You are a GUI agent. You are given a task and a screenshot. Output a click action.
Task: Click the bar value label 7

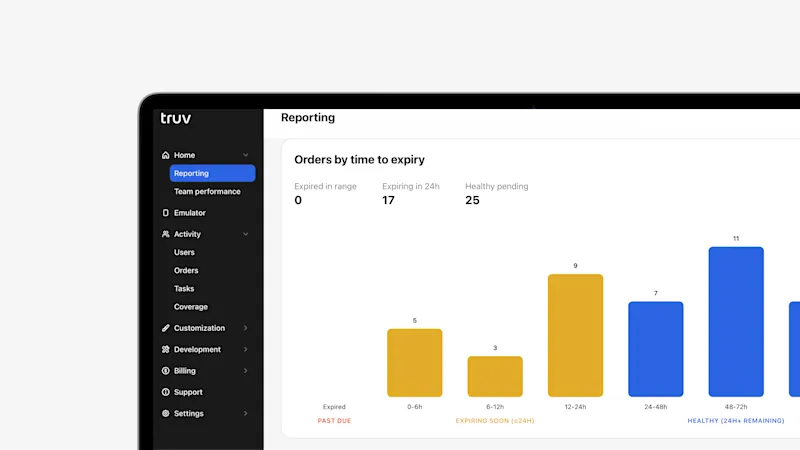pyautogui.click(x=656, y=293)
